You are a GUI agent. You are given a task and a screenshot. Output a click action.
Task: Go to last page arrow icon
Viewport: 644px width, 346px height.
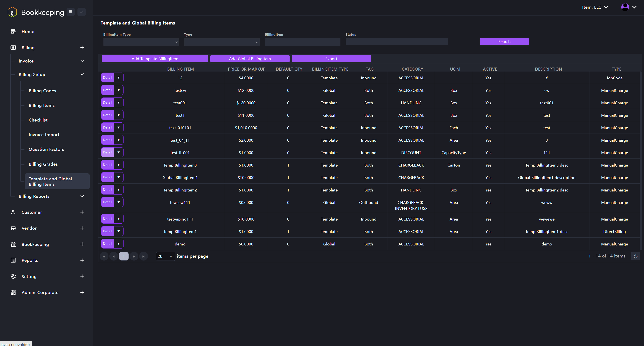click(144, 256)
